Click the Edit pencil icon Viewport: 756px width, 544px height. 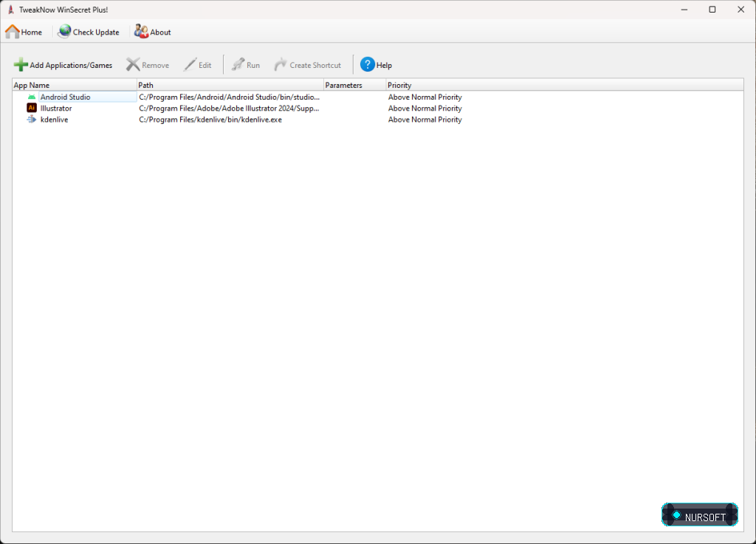pyautogui.click(x=190, y=64)
